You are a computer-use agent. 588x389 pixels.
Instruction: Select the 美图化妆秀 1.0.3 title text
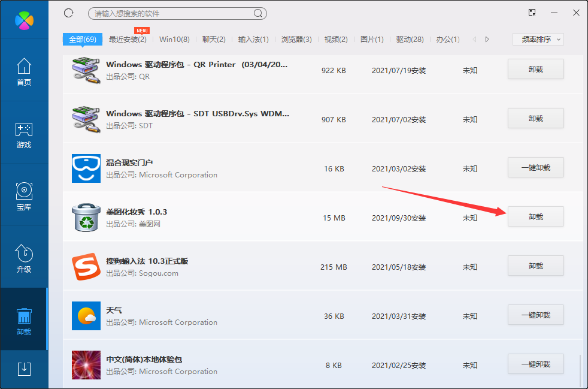137,212
